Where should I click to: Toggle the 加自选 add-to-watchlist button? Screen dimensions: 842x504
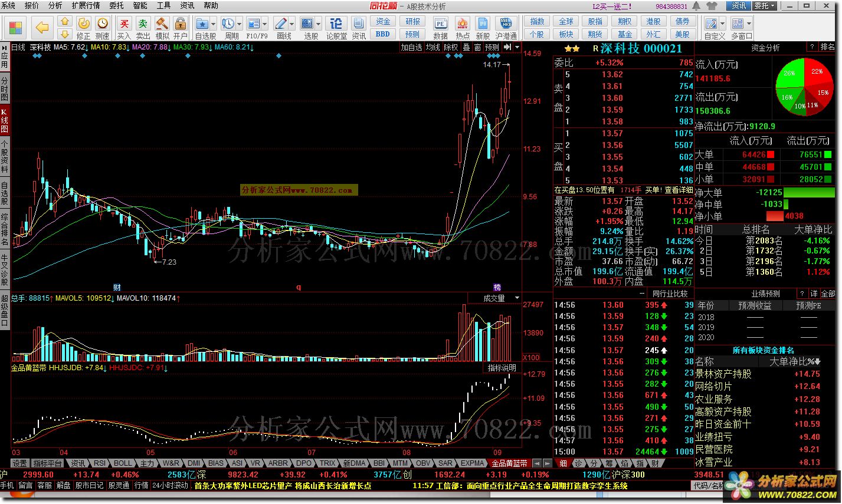pos(412,47)
